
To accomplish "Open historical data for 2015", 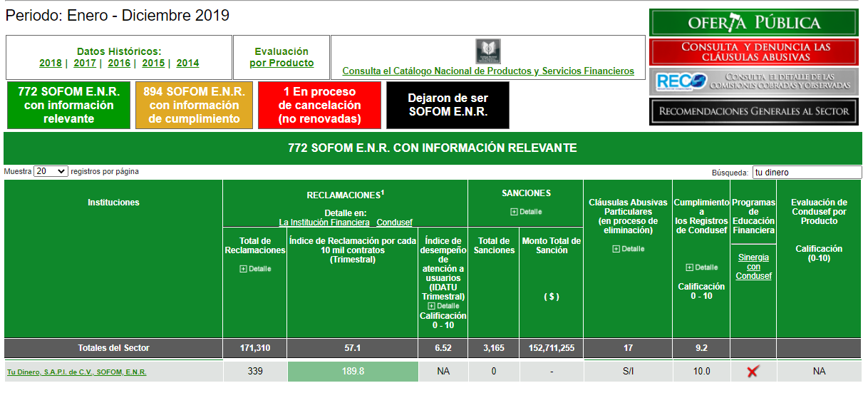I will 153,63.
